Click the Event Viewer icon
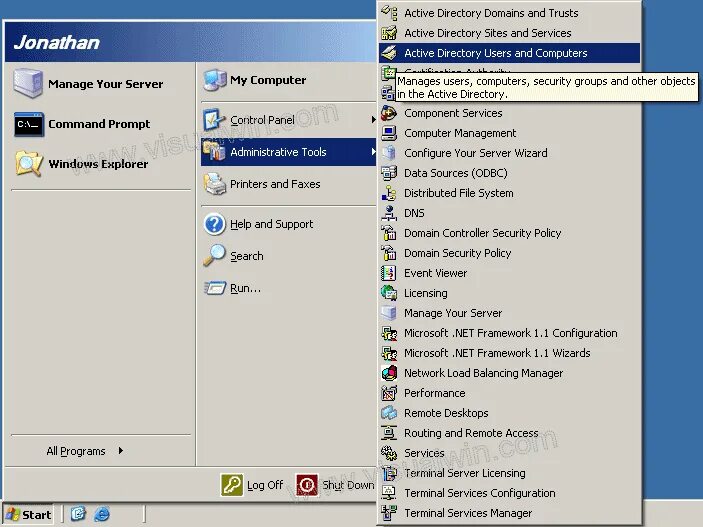Image resolution: width=703 pixels, height=527 pixels. tap(389, 273)
